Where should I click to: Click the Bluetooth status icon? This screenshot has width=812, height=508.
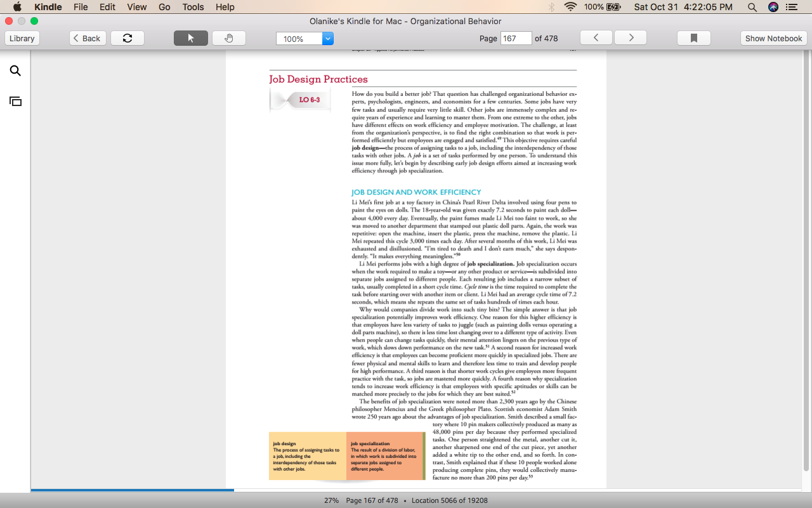click(x=551, y=7)
